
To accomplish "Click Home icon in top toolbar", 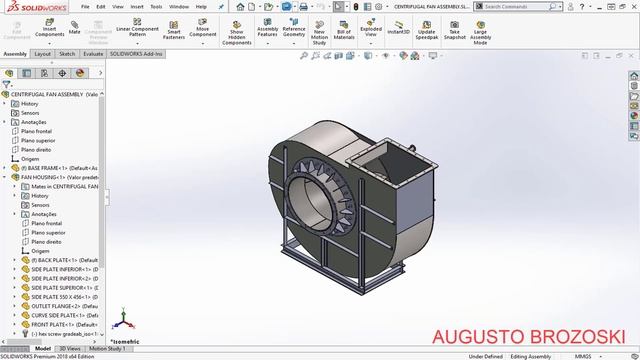I will 240,7.
